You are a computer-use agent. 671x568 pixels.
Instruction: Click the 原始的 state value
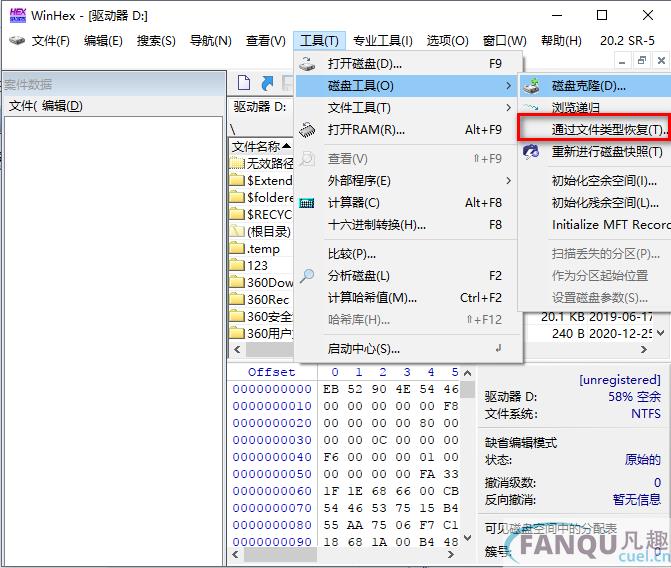(x=642, y=460)
